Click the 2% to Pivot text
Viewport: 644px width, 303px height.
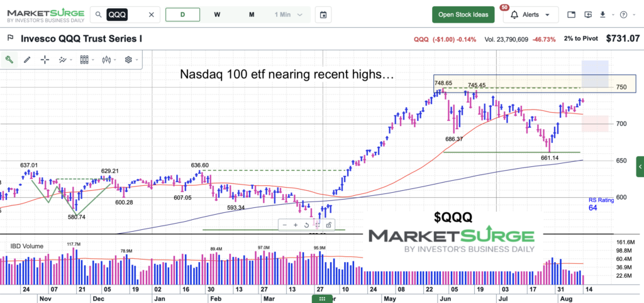[582, 39]
